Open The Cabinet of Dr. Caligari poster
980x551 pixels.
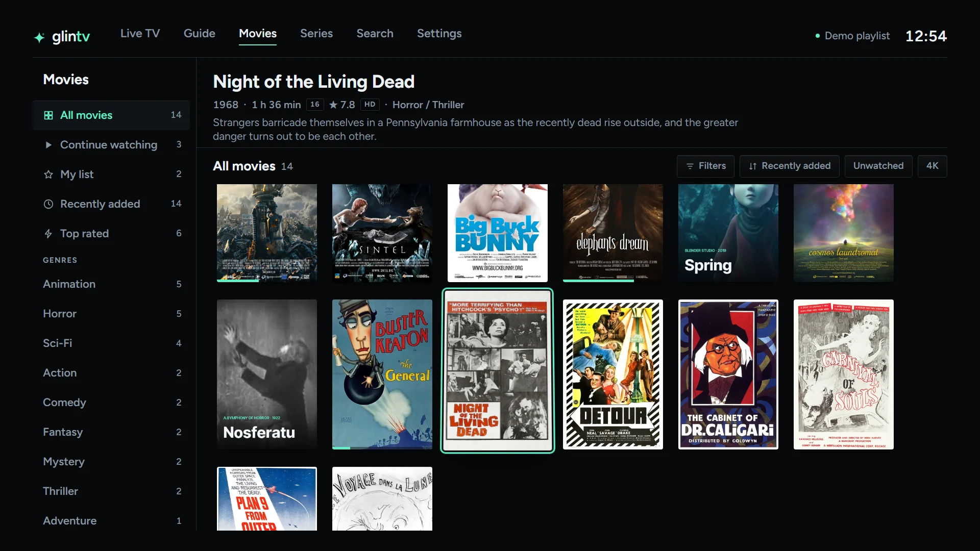[728, 374]
